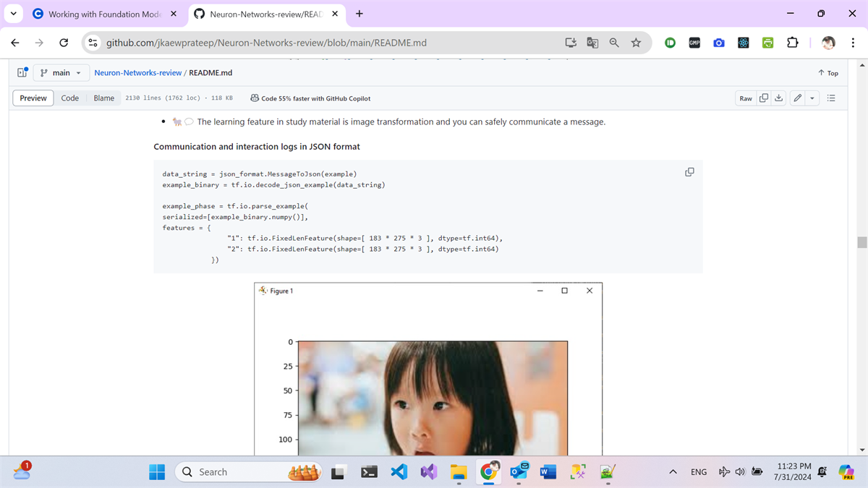Open the repository sidebar panel icon
Screen dimensions: 868x488
[x=20, y=72]
